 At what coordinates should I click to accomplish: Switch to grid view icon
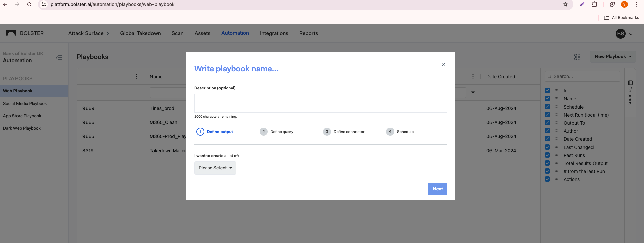[x=577, y=57]
